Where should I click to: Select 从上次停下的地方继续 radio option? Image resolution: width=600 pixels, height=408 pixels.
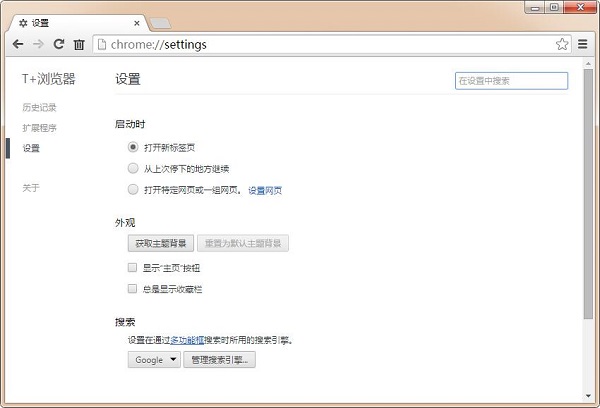point(133,168)
